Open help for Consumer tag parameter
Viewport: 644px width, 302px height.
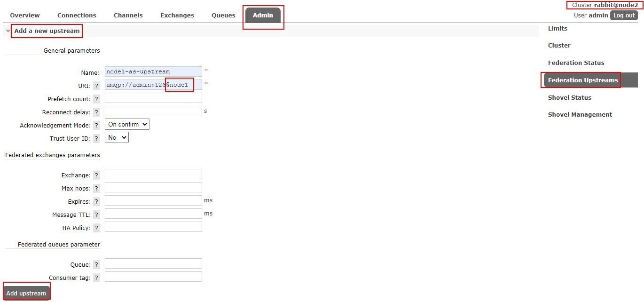[96, 277]
